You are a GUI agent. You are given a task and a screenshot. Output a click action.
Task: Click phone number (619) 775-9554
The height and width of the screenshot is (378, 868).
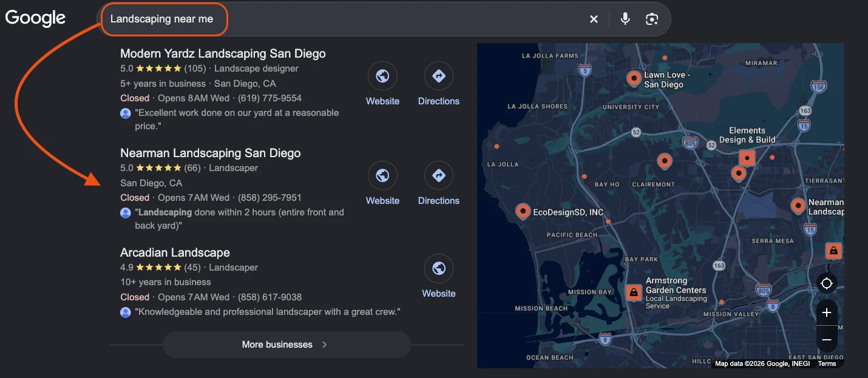[x=270, y=98]
